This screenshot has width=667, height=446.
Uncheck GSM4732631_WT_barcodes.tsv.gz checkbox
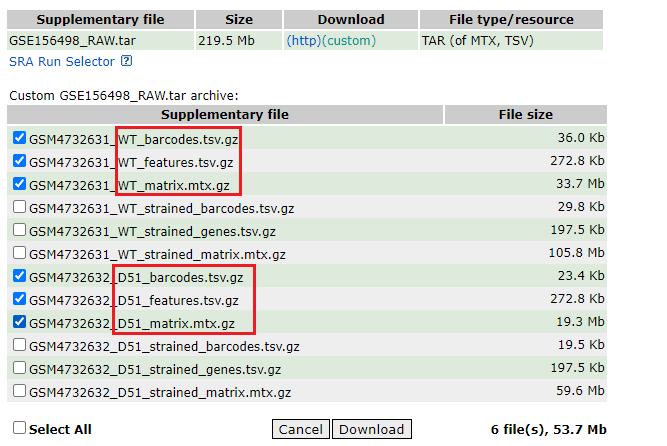click(x=19, y=138)
